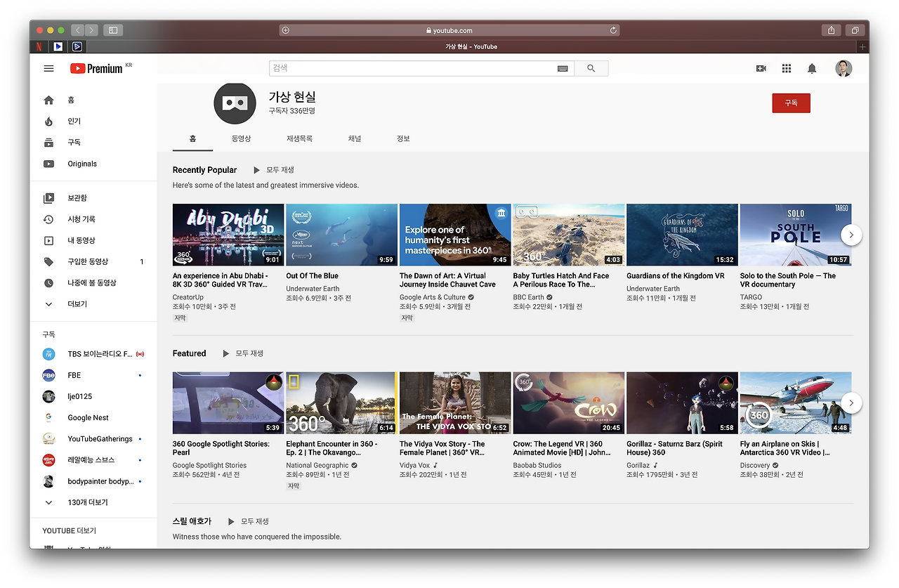Open FBE subscription channel
Screen dimensions: 899x588
[93, 375]
